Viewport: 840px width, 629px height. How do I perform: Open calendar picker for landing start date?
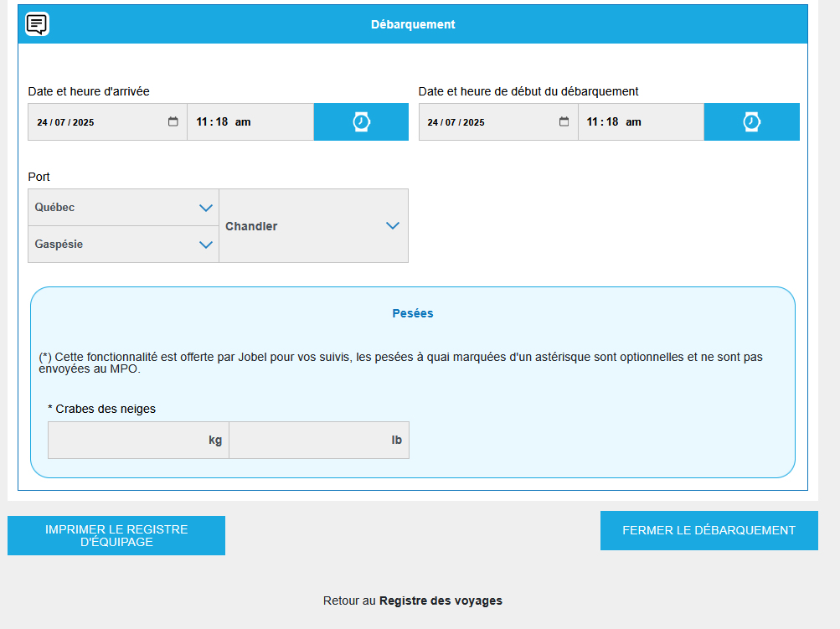point(564,121)
